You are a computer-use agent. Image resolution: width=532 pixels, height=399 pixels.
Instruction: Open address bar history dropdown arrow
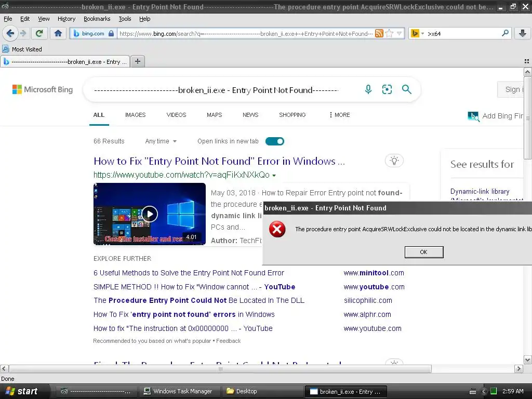click(400, 33)
